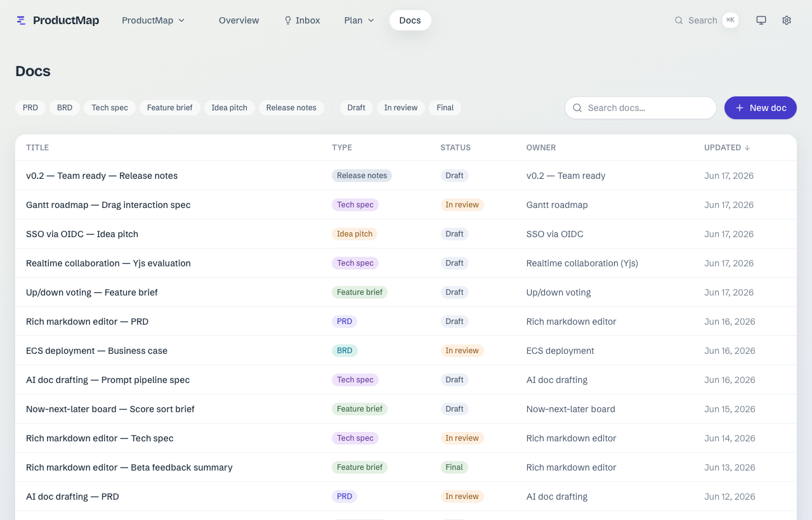Open the display mode monitor icon

coord(761,20)
